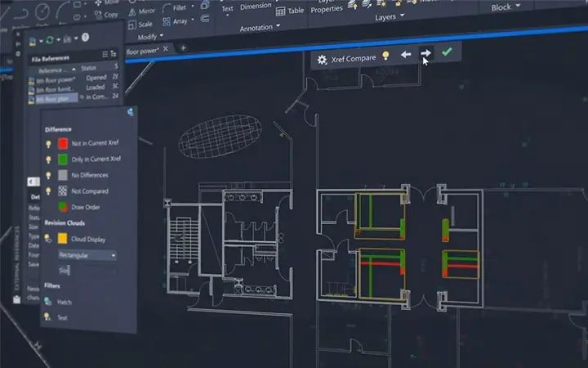Change gray No Differences color
The image size is (588, 368).
(x=63, y=175)
